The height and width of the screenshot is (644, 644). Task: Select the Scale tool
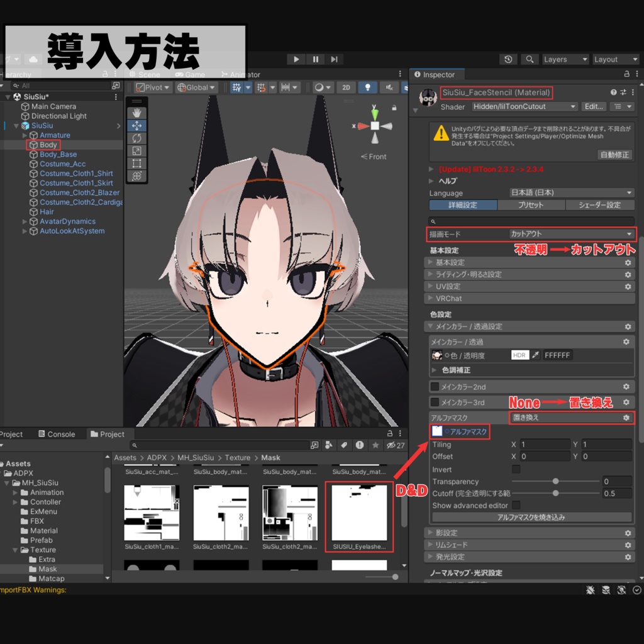136,151
